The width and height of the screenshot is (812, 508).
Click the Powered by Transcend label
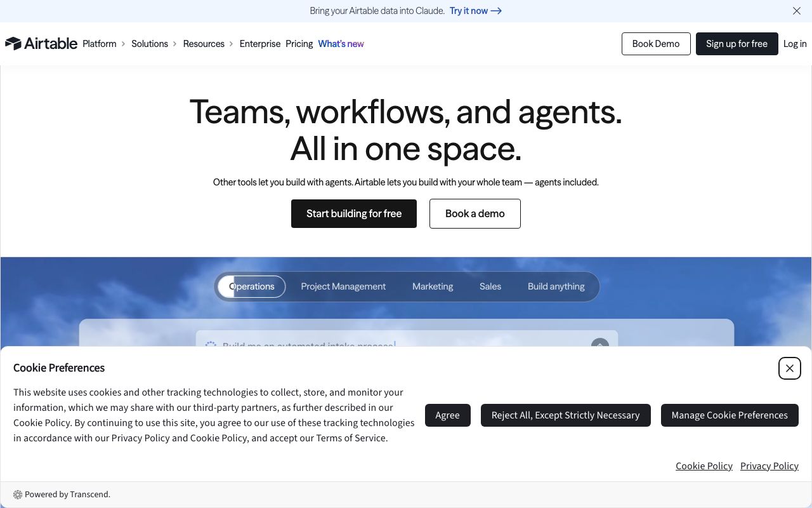(62, 495)
